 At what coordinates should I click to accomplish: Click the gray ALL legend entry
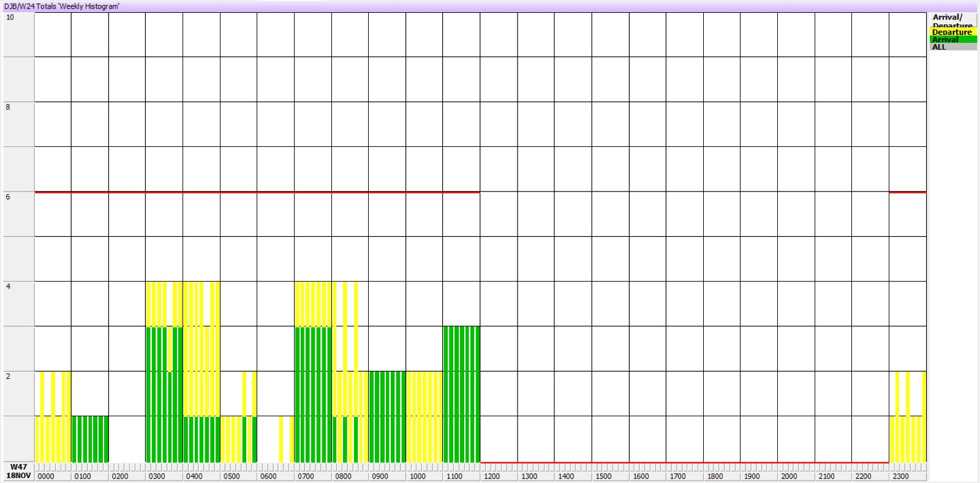(952, 47)
